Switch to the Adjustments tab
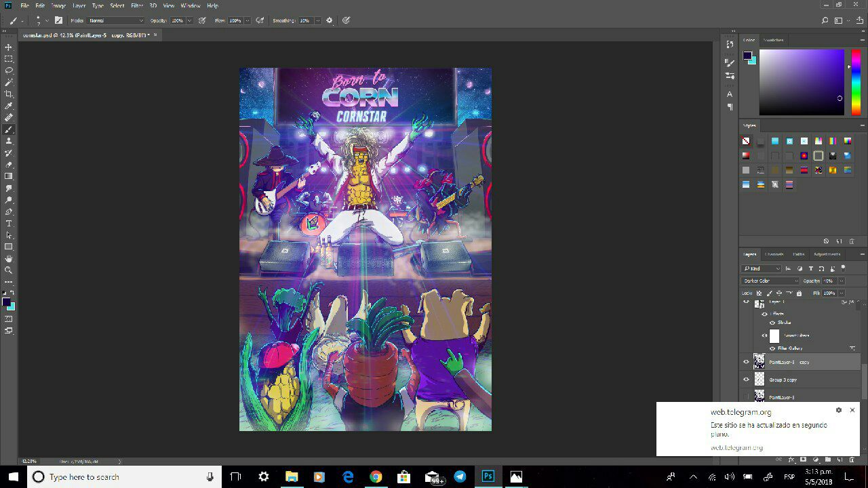Viewport: 868px width, 488px height. 827,254
